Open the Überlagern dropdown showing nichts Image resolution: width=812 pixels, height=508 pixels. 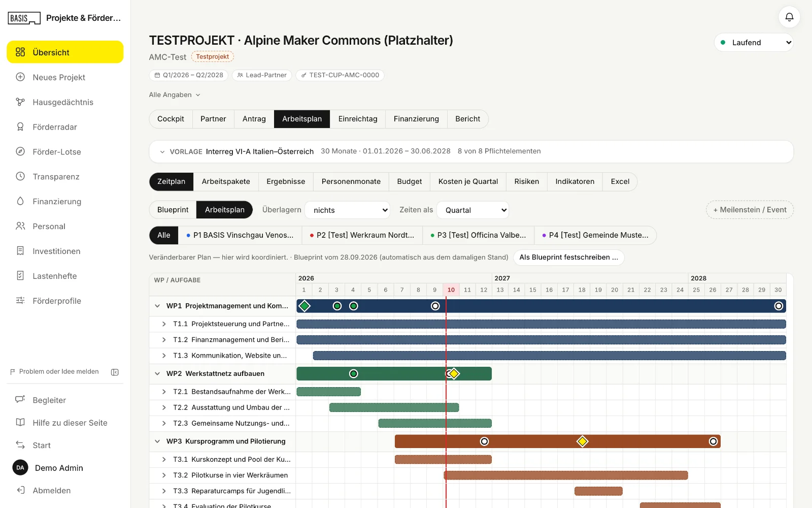(348, 210)
